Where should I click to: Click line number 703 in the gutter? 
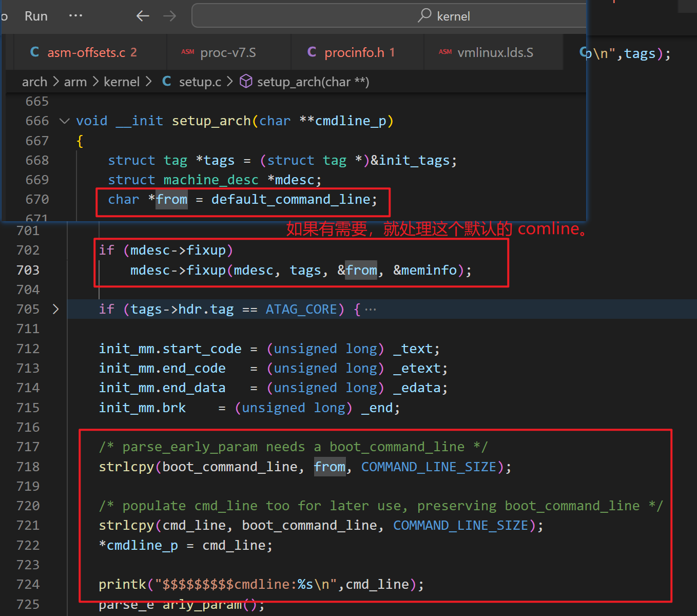(x=28, y=270)
